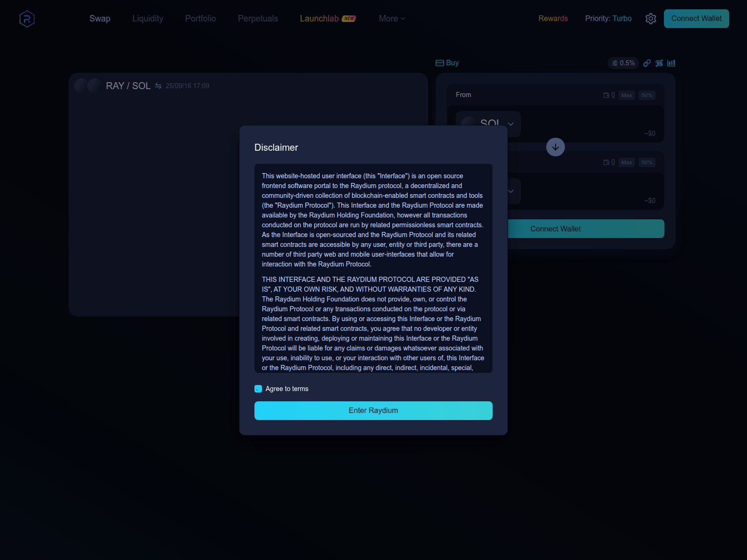Change the Priority: Turbo setting
The width and height of the screenshot is (747, 560).
tap(608, 19)
